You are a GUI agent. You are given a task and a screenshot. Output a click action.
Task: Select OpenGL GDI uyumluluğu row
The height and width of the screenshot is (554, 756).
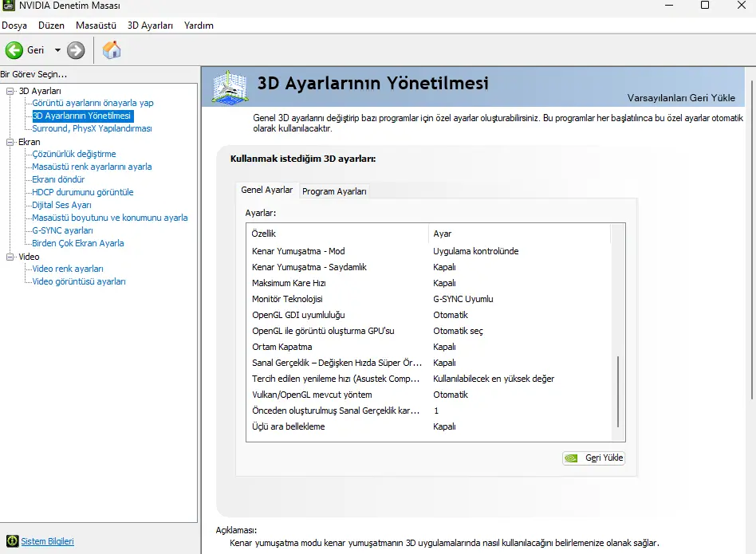click(429, 315)
